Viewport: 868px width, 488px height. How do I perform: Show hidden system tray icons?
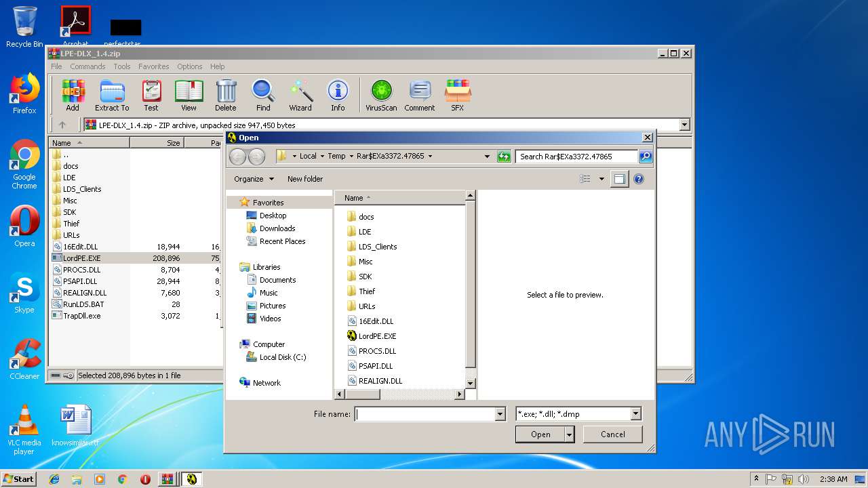756,479
